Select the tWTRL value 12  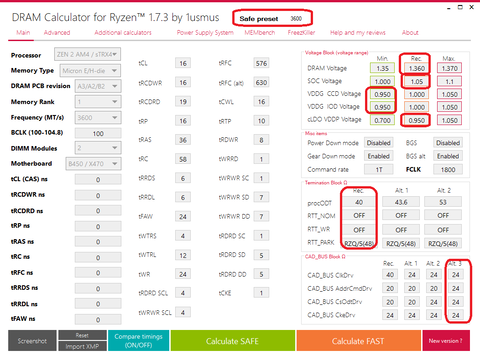point(183,255)
